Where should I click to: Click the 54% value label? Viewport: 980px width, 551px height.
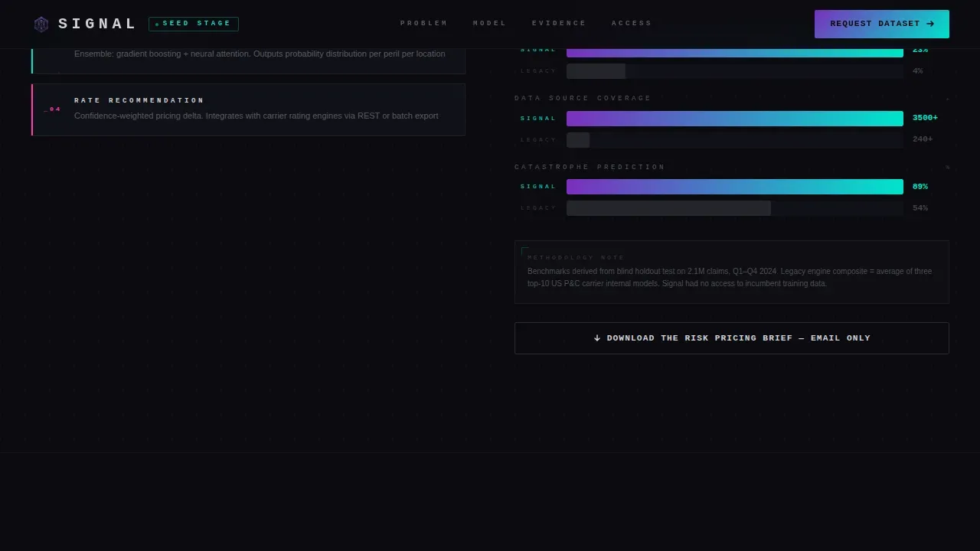point(920,208)
